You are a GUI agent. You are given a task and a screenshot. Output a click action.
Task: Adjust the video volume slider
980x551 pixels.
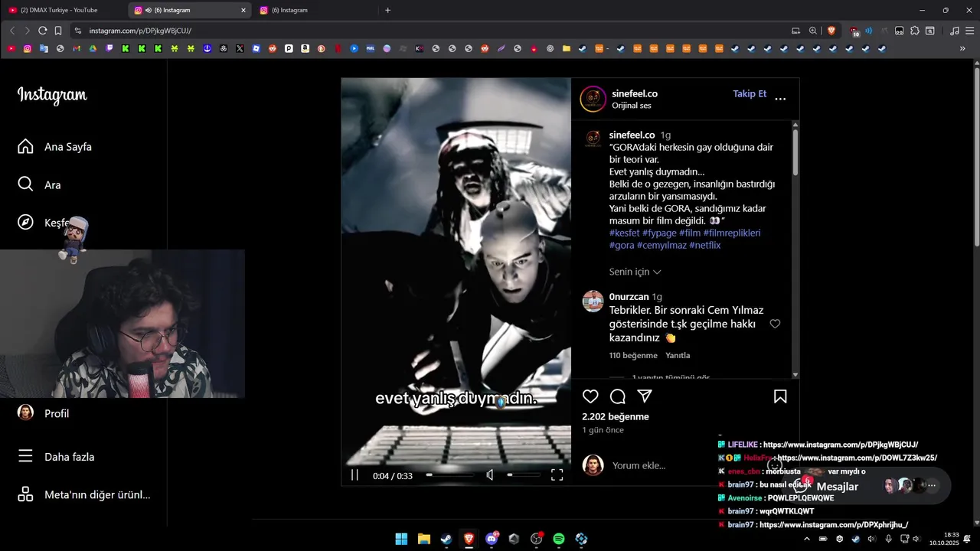523,475
